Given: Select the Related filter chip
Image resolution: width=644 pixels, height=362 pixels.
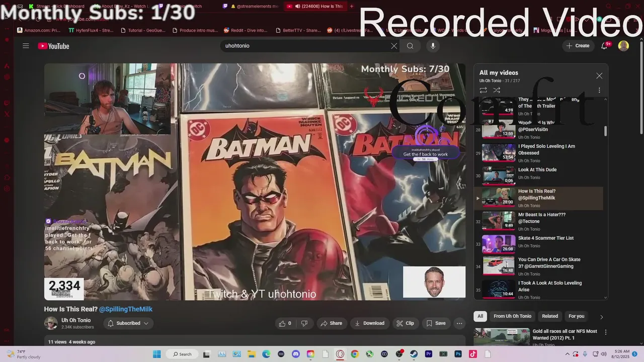Looking at the screenshot, I should (550, 316).
